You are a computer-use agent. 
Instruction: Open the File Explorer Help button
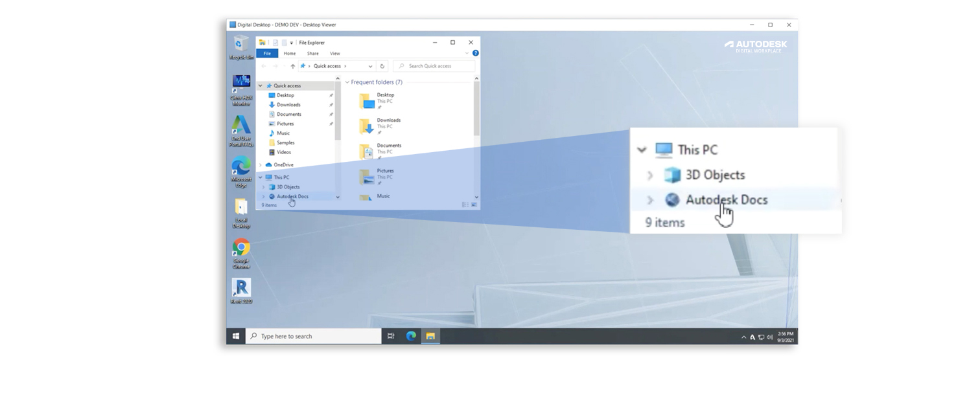(475, 53)
